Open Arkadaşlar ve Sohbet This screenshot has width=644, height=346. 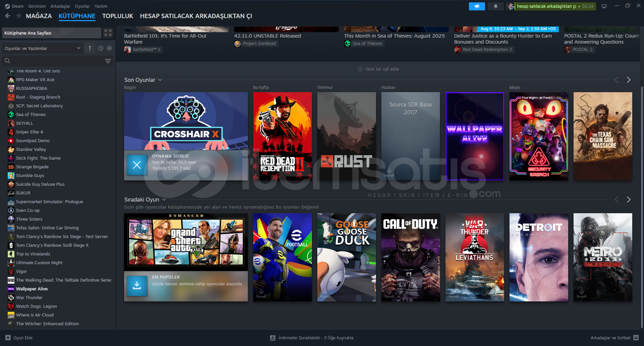pos(615,338)
